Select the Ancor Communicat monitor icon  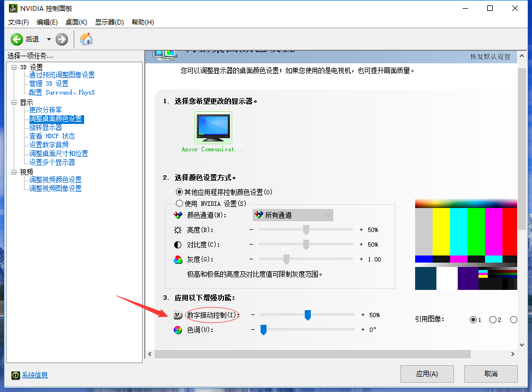click(213, 128)
